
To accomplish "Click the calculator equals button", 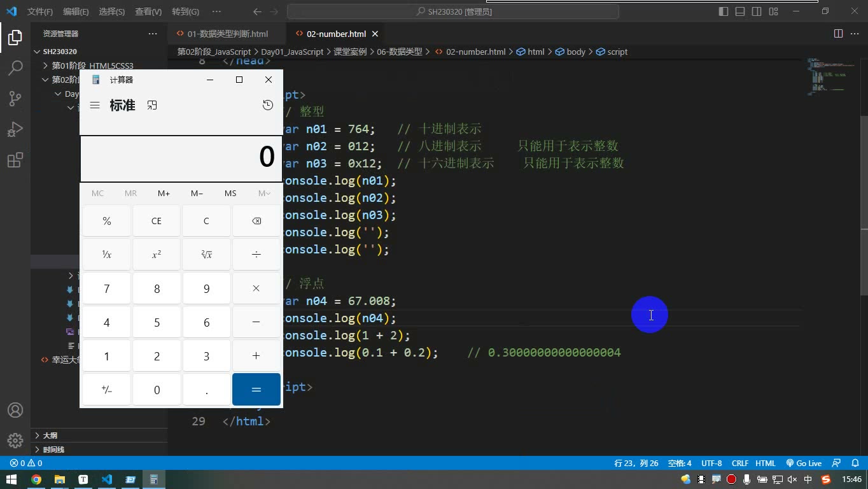I will coord(256,390).
